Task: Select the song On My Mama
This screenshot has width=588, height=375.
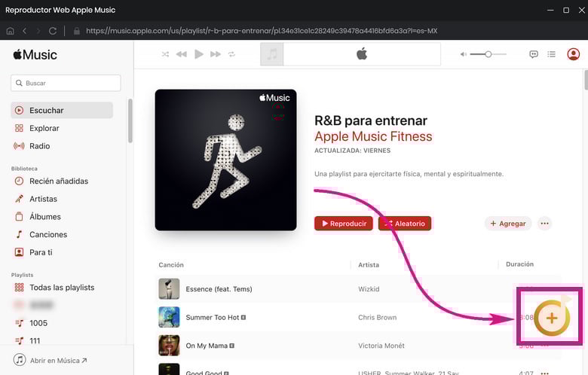Action: [x=207, y=346]
